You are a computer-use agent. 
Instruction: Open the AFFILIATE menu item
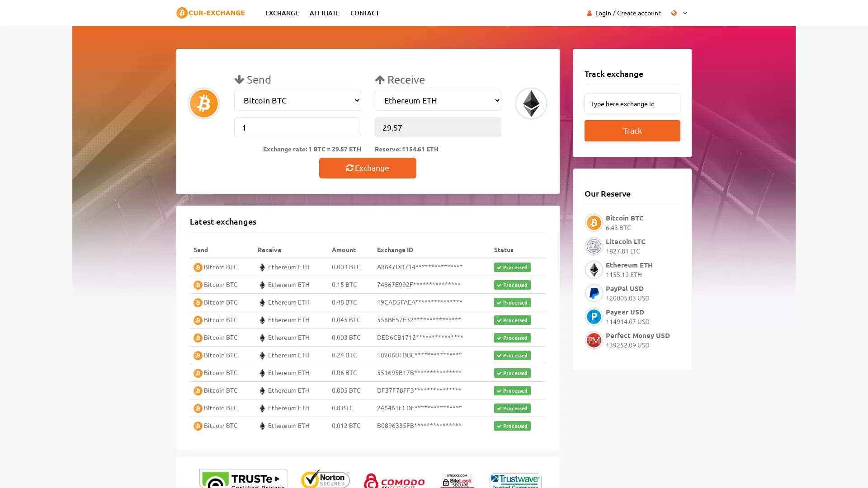pos(324,13)
